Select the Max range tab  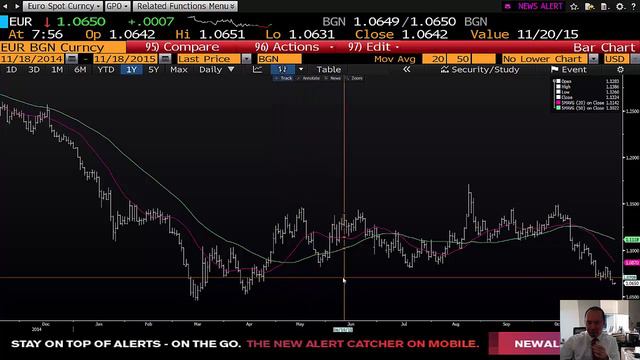pyautogui.click(x=179, y=69)
